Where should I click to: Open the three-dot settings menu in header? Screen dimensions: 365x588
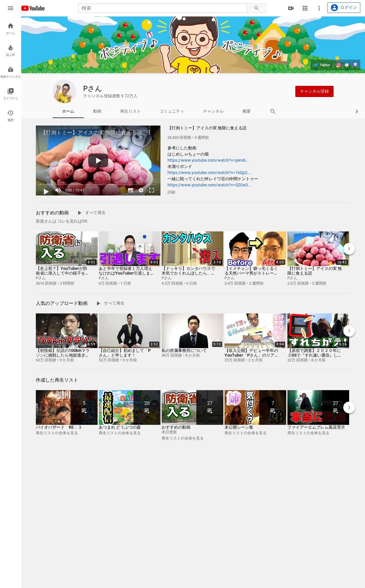tap(319, 8)
